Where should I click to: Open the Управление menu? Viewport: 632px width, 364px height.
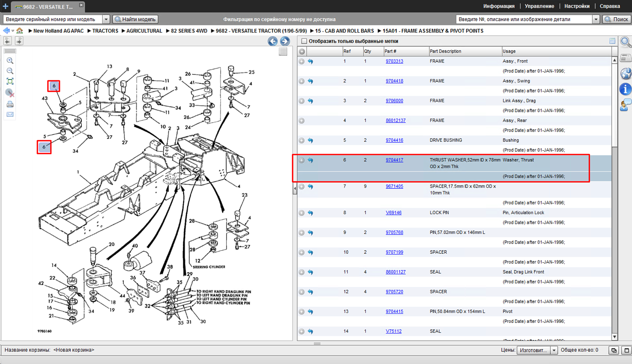click(x=539, y=6)
